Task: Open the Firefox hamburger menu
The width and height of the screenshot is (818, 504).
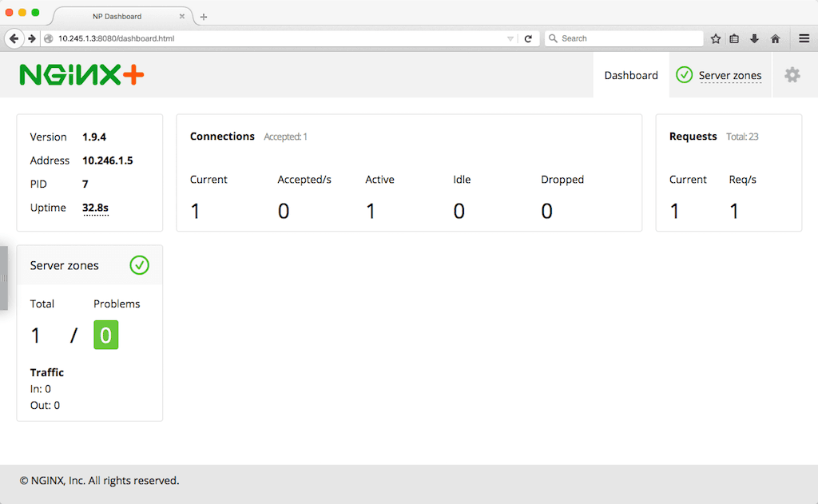Action: (804, 38)
